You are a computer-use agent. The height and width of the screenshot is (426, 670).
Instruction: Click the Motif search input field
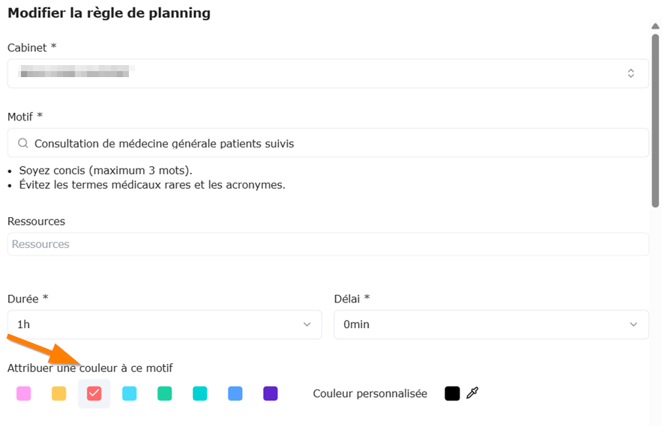328,143
